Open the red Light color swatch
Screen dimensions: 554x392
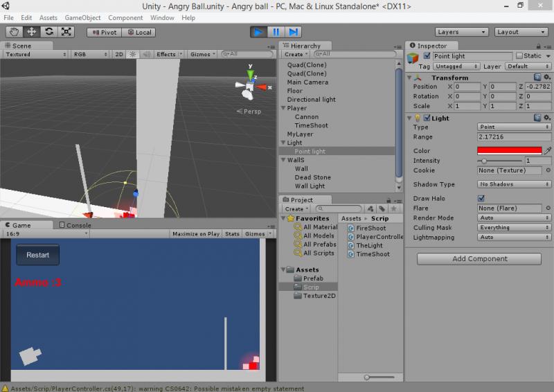510,151
